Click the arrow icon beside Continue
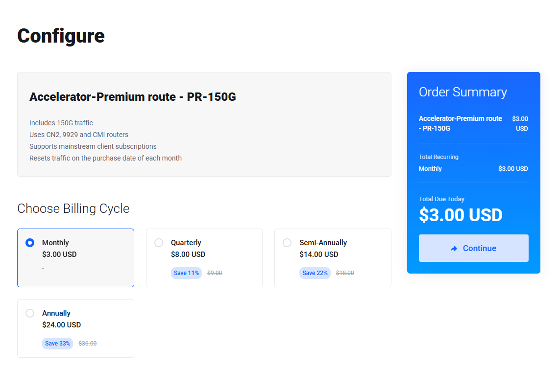559x392 pixels. point(454,249)
